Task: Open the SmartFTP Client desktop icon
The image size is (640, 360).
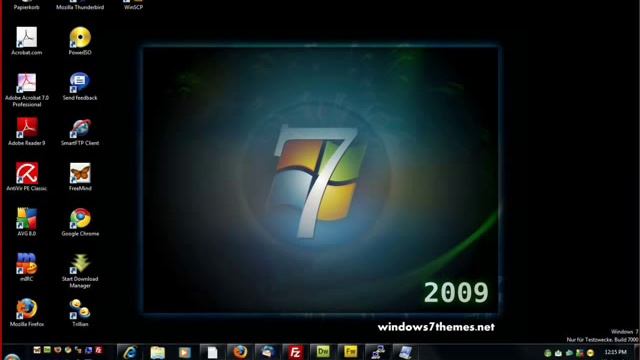Action: pos(80,129)
